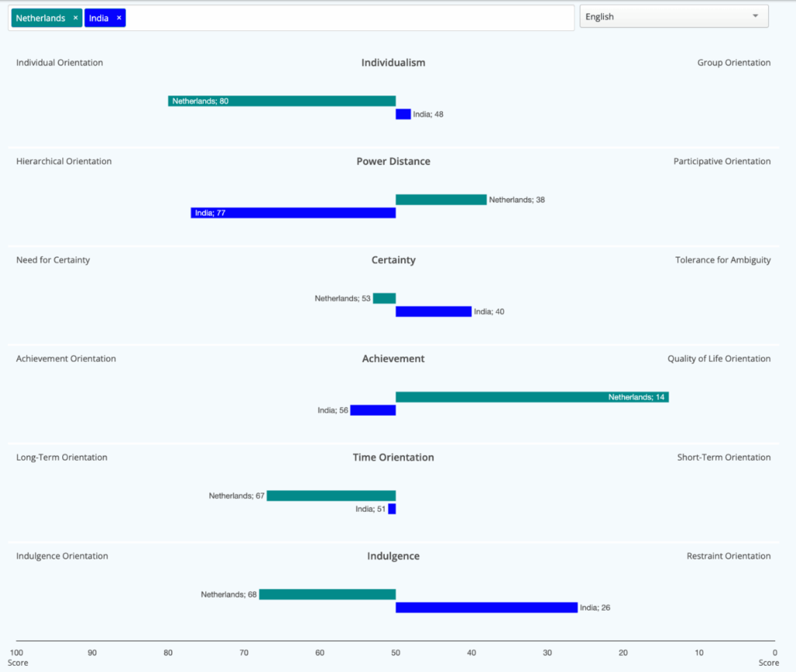Open the English language dropdown
Viewport: 796px width, 672px height.
coord(673,16)
